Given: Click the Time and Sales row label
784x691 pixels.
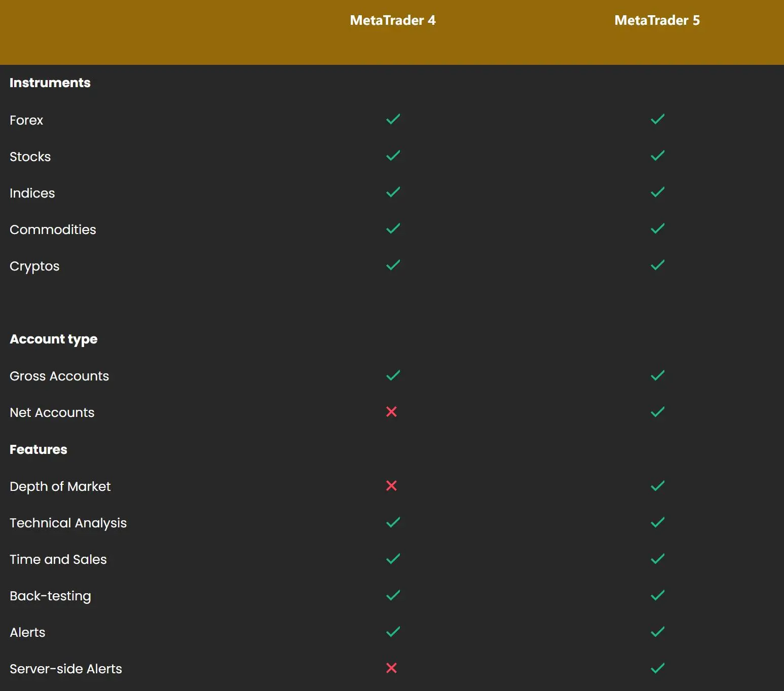Looking at the screenshot, I should [x=58, y=559].
